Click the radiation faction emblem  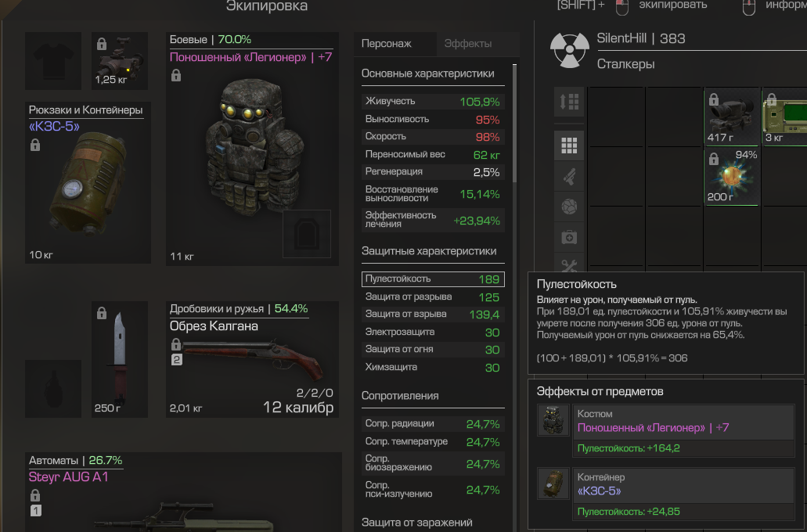(569, 50)
